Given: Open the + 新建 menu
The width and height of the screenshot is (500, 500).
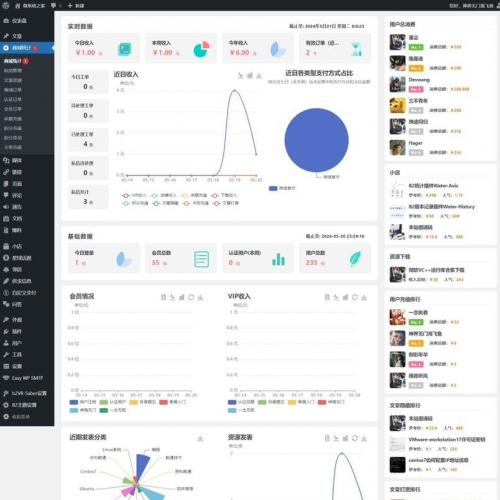Looking at the screenshot, I should click(x=76, y=6).
